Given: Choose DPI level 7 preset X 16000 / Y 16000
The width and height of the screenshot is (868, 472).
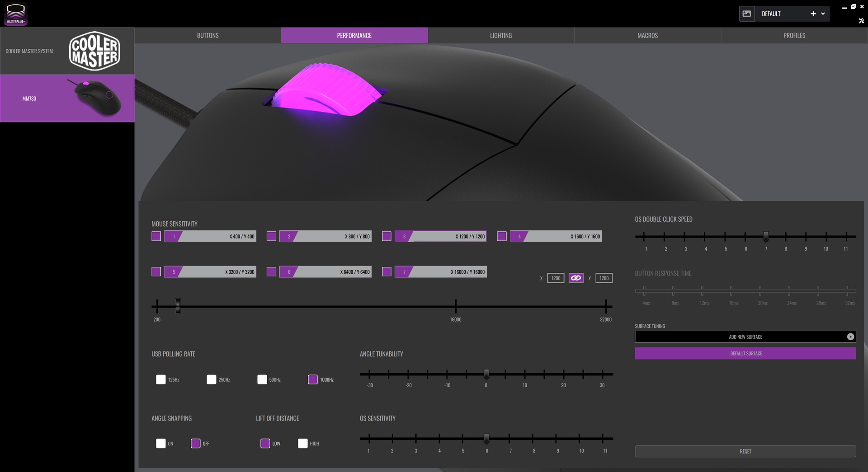Looking at the screenshot, I should click(441, 272).
